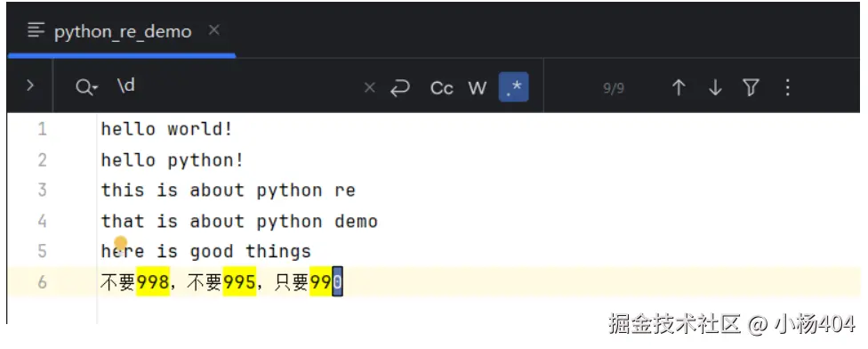Click the text 'hello world!'

pos(166,130)
